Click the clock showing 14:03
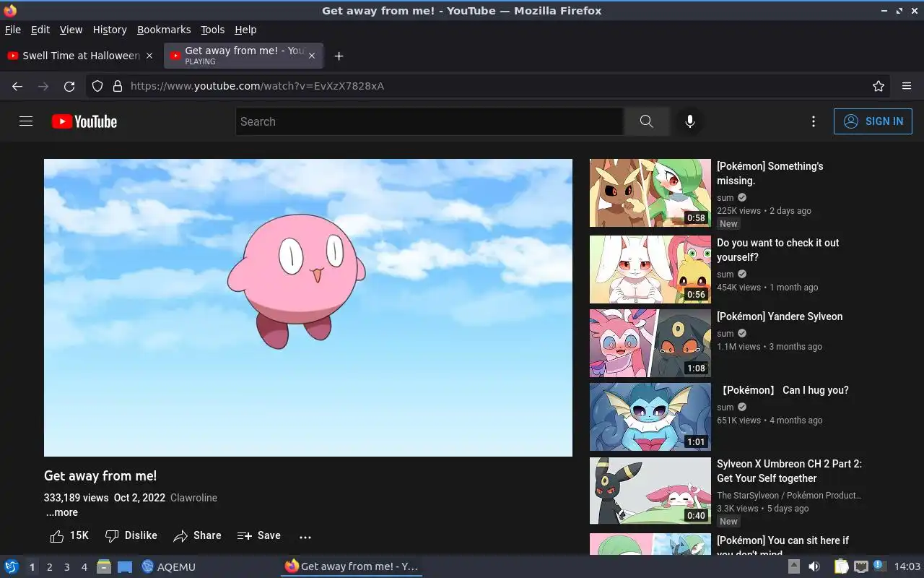This screenshot has width=924, height=578. [907, 566]
